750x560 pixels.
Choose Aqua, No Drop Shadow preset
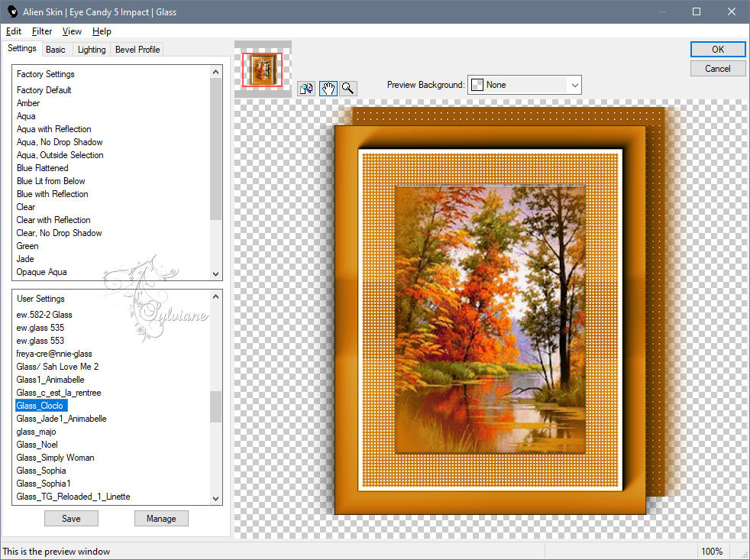click(60, 141)
